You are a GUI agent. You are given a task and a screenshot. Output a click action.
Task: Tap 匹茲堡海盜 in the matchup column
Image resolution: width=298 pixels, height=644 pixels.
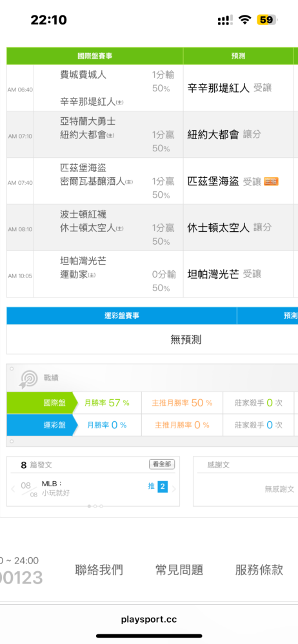tap(83, 167)
